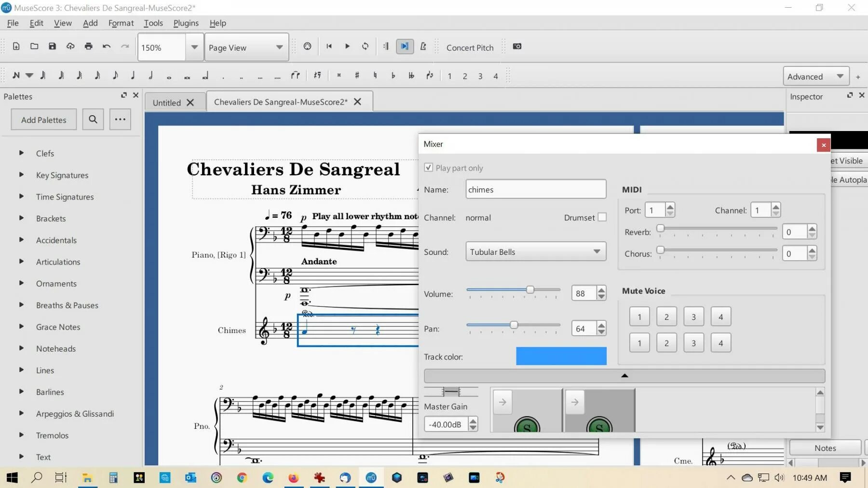Open the Plugins menu

(186, 23)
